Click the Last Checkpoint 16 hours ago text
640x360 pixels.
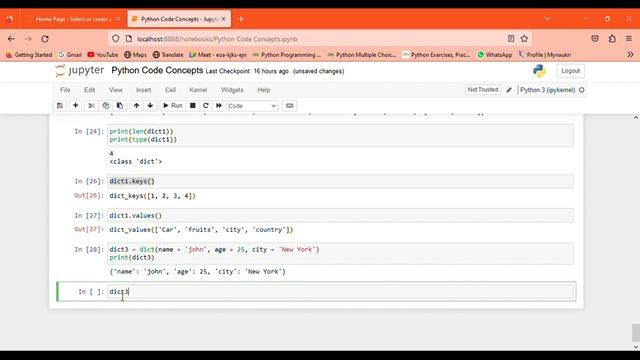(x=247, y=71)
